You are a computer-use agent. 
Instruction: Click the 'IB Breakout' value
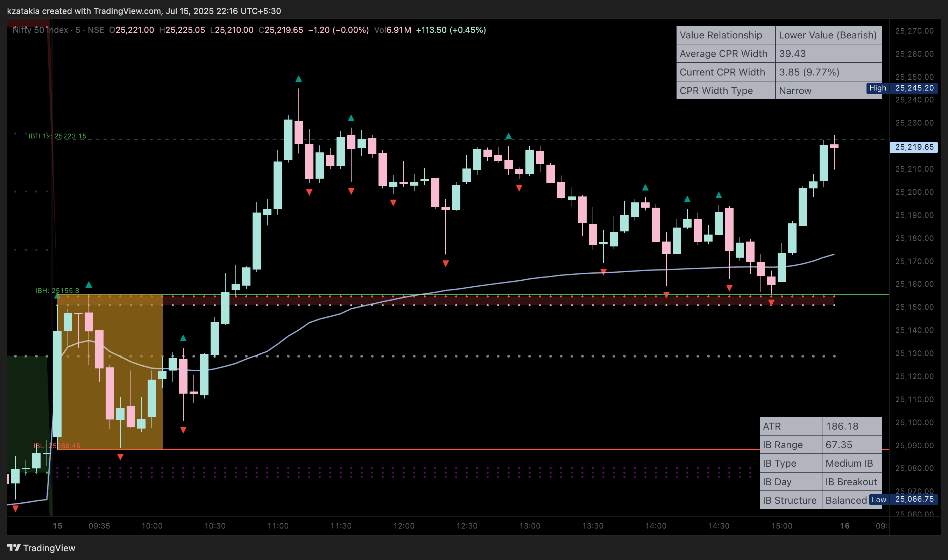[x=852, y=481]
